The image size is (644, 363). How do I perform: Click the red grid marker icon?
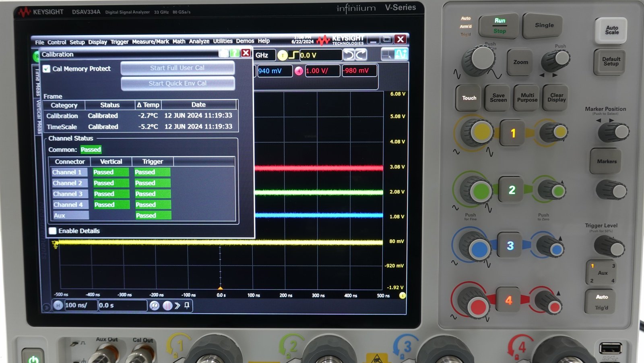pyautogui.click(x=167, y=306)
